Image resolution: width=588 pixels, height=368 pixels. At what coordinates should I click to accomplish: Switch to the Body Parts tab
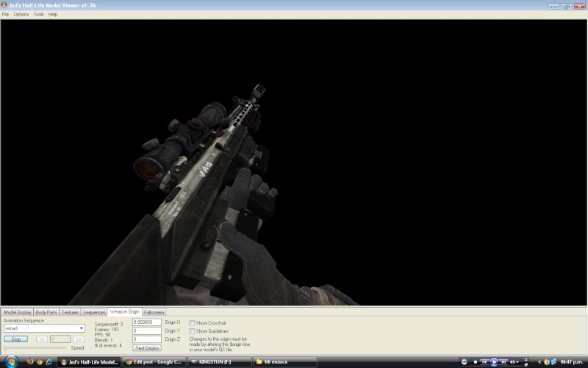click(x=46, y=312)
